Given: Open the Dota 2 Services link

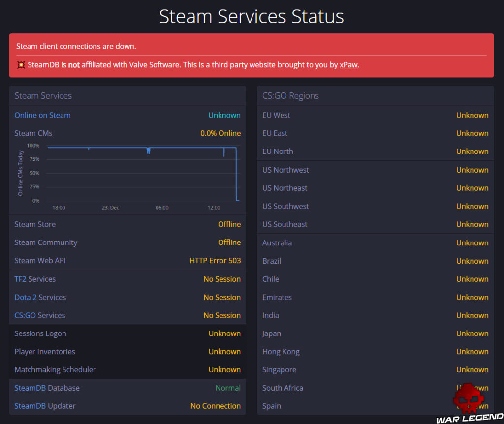Looking at the screenshot, I should pyautogui.click(x=40, y=297).
